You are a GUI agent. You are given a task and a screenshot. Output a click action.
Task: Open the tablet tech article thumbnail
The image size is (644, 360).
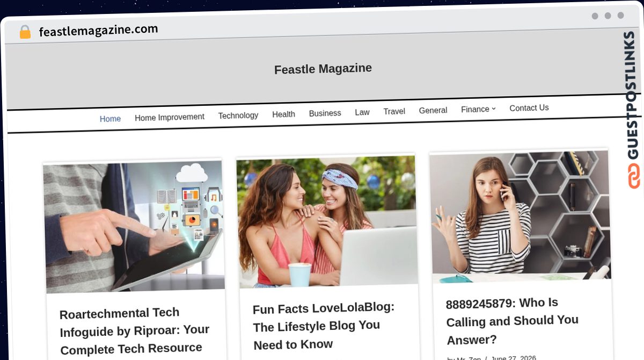pyautogui.click(x=134, y=227)
